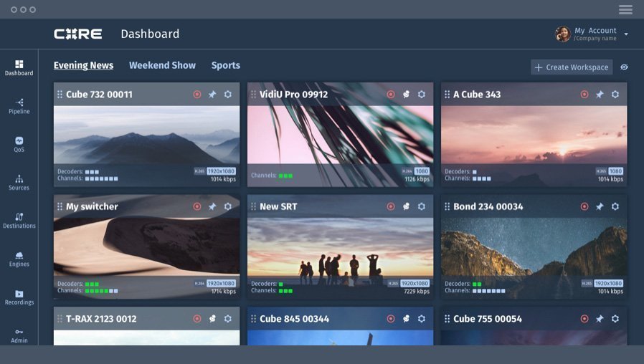Screen dimensions: 644x364
Task: Open Pipeline in the sidebar
Action: click(x=19, y=106)
